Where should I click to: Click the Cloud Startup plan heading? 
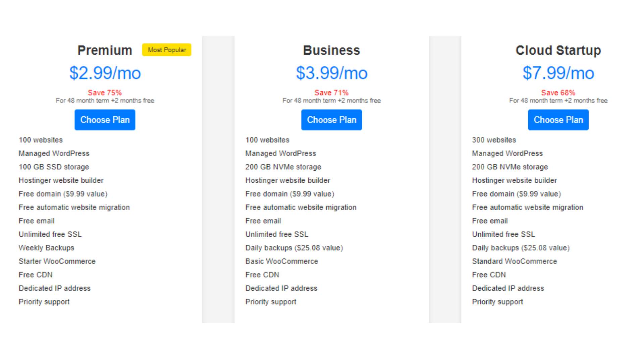click(x=558, y=50)
